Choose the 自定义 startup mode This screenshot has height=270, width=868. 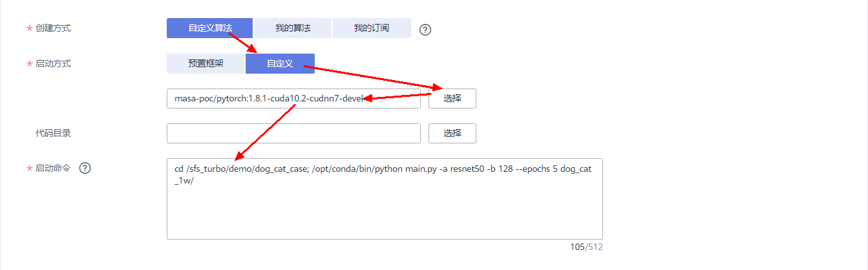tap(280, 63)
